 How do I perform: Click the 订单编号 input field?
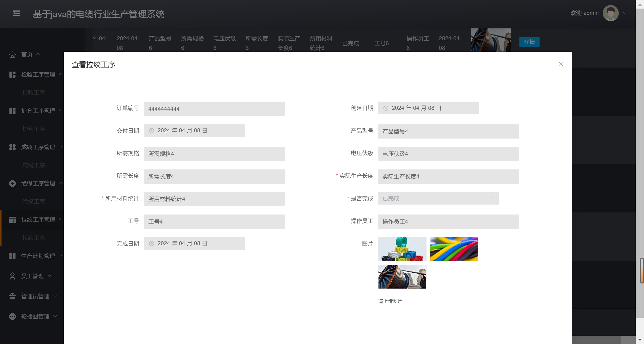coord(214,109)
